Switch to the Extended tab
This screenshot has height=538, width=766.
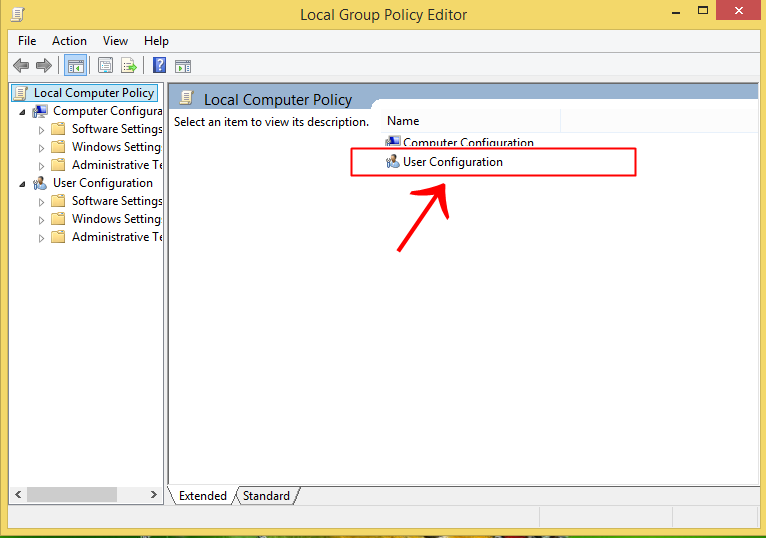[x=202, y=495]
